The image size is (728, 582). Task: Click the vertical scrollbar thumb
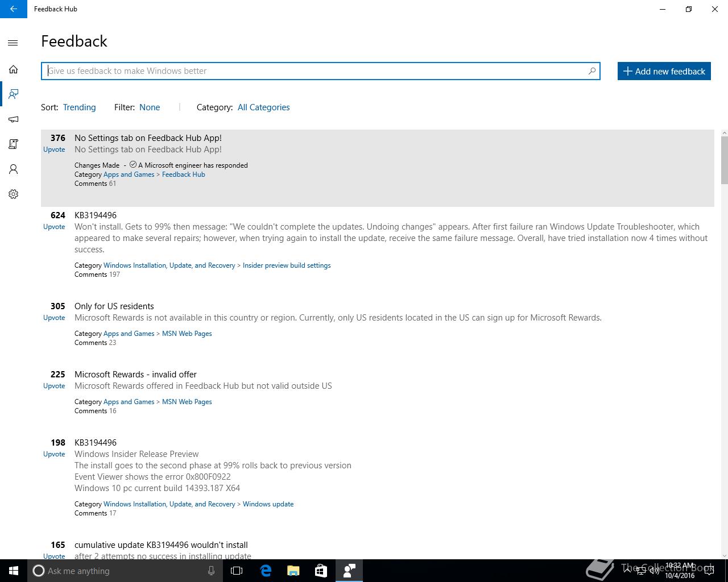[x=724, y=160]
